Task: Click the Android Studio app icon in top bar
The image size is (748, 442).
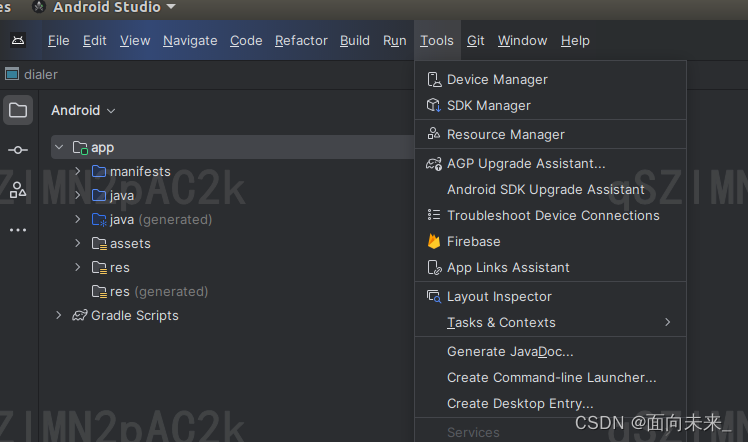Action: [x=39, y=7]
